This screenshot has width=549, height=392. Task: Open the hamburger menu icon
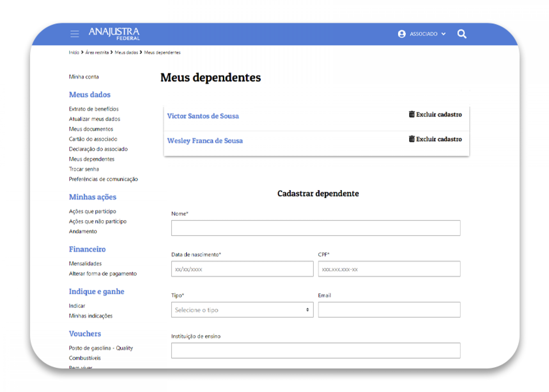(x=74, y=34)
